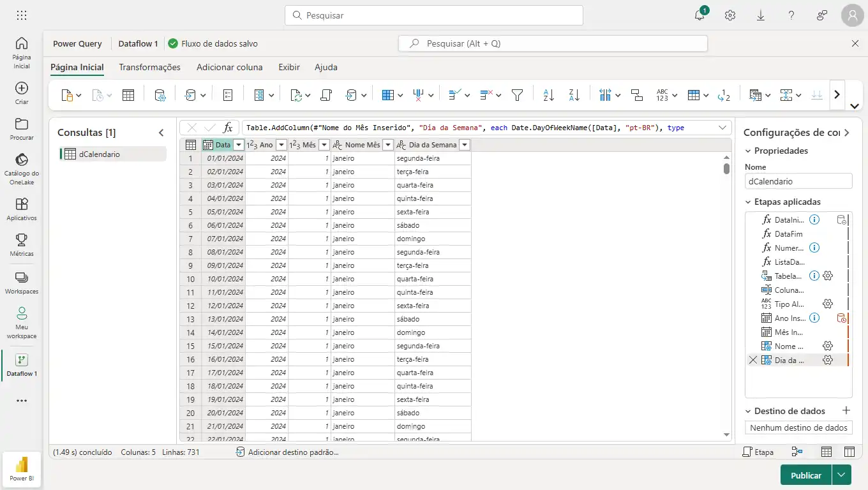868x490 pixels.
Task: Click the data grid vertical scrollbar thumb
Action: 726,168
